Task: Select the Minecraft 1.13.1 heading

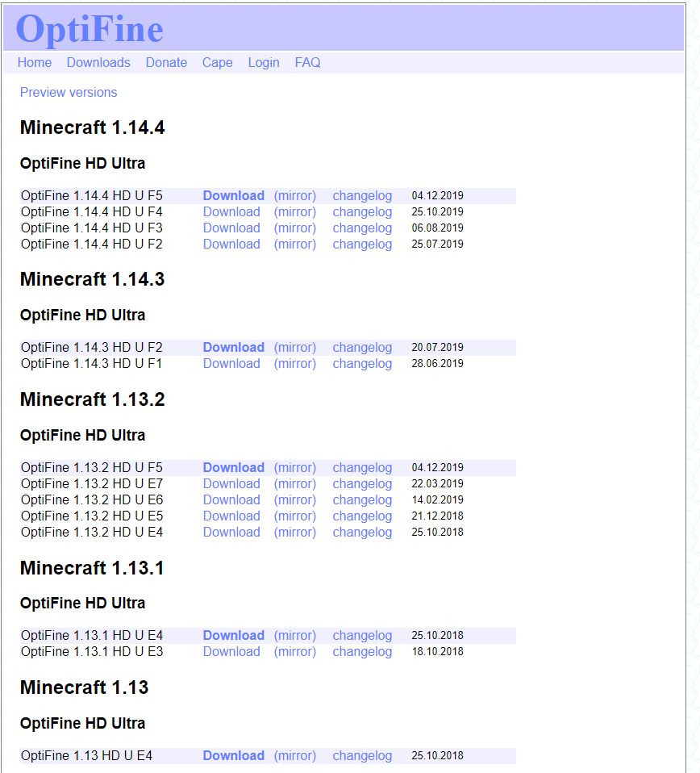Action: coord(92,568)
